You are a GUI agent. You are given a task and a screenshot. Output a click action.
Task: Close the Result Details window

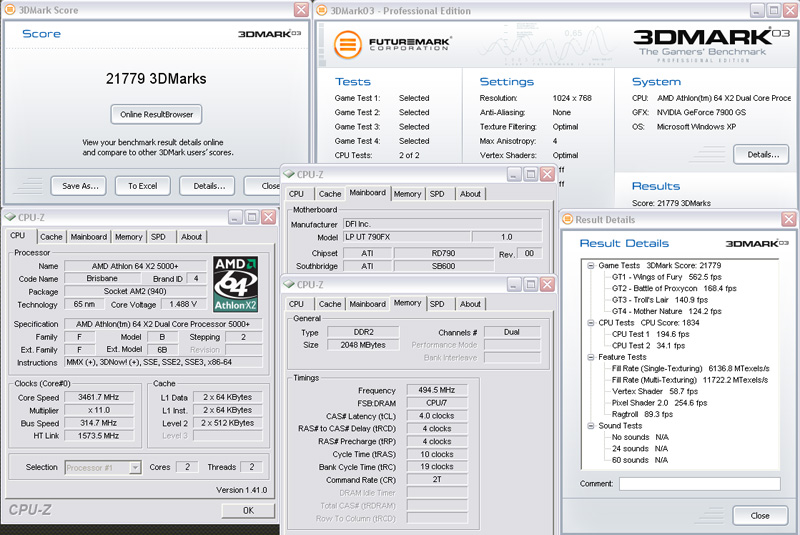tap(789, 219)
